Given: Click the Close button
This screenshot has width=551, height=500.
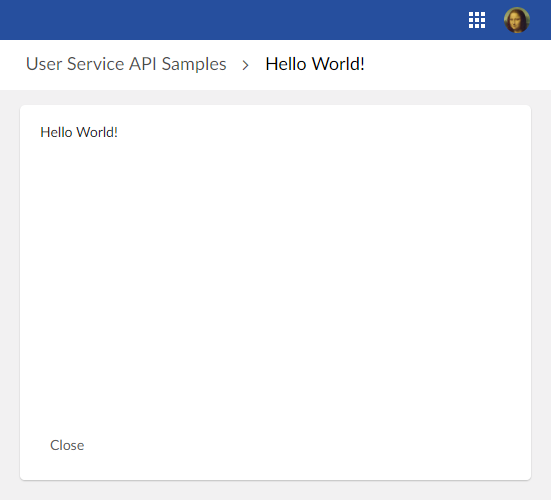Looking at the screenshot, I should pos(67,445).
